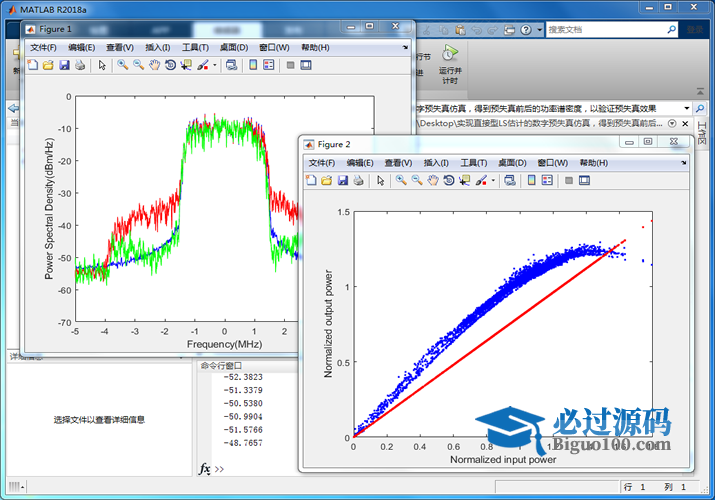Image resolution: width=715 pixels, height=500 pixels.
Task: Select Data Cursor tool in Figure 2
Action: tap(465, 180)
